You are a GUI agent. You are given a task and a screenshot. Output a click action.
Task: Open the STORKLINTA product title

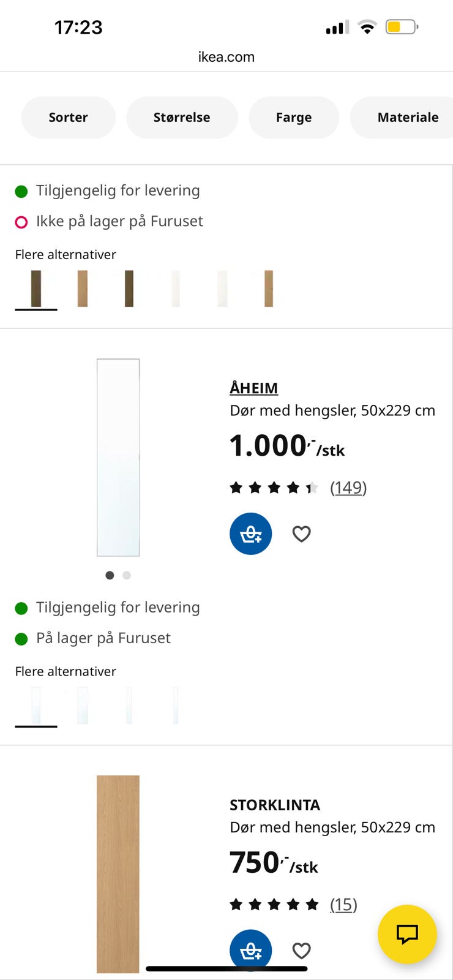(275, 805)
